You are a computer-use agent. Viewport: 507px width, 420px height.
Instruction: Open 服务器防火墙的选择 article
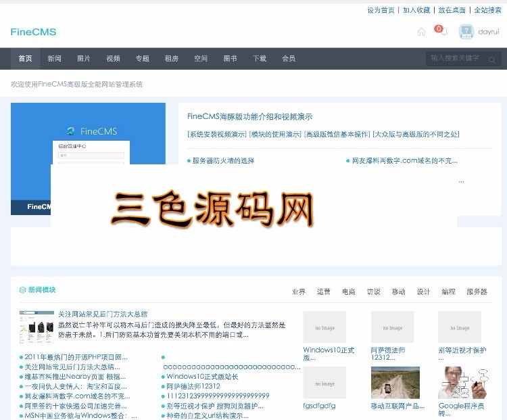(223, 160)
